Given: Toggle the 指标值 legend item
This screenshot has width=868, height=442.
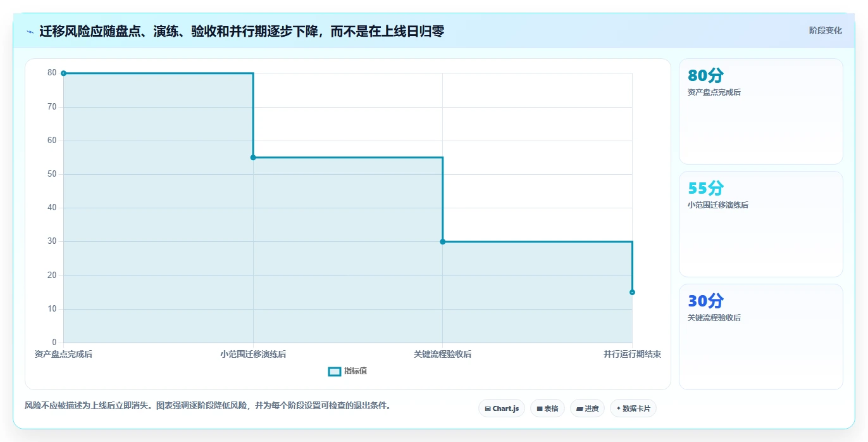Looking at the screenshot, I should coord(347,371).
